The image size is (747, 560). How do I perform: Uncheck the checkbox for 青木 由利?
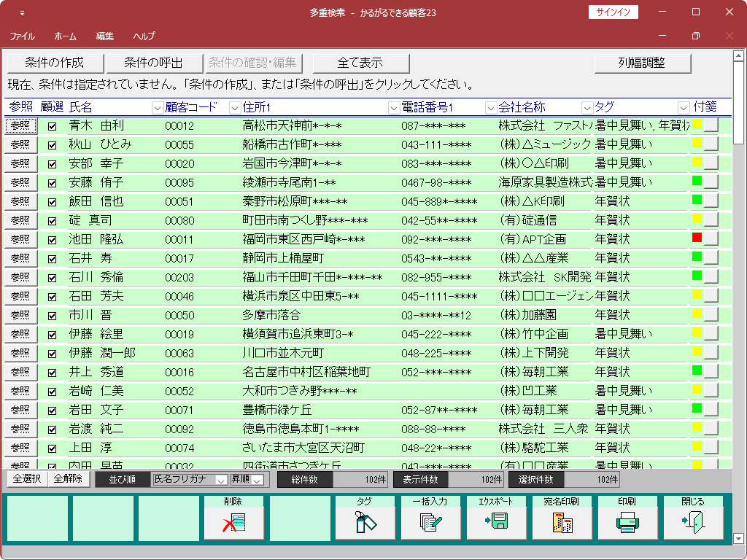52,126
